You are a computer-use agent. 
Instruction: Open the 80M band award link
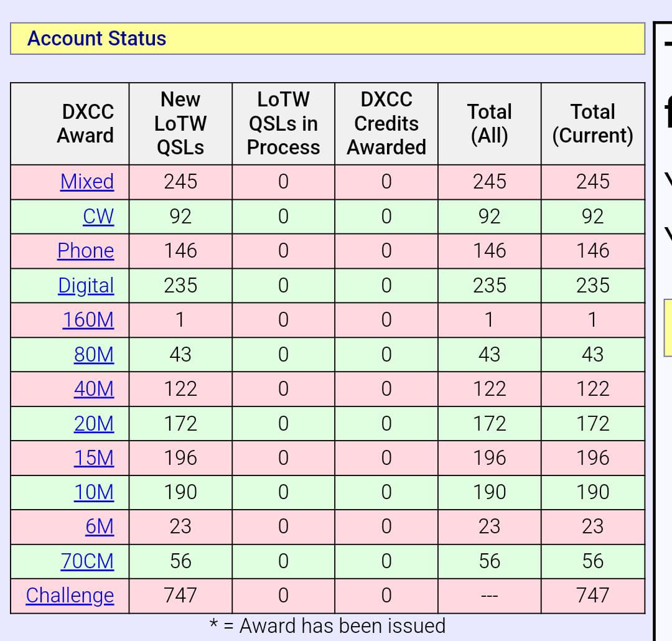[x=94, y=355]
